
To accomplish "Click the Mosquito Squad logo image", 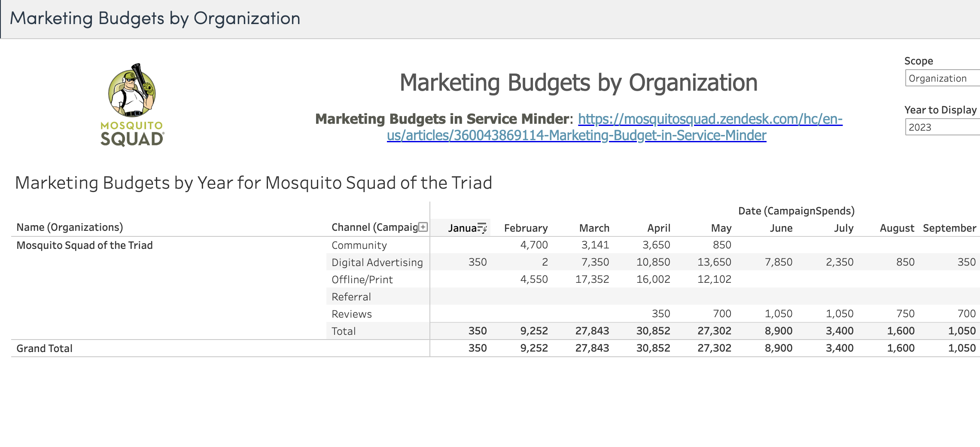I will (132, 104).
